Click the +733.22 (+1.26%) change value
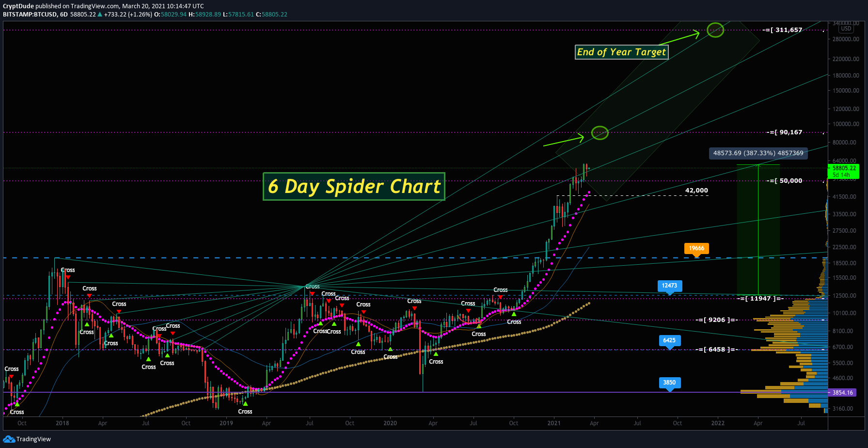 point(128,15)
